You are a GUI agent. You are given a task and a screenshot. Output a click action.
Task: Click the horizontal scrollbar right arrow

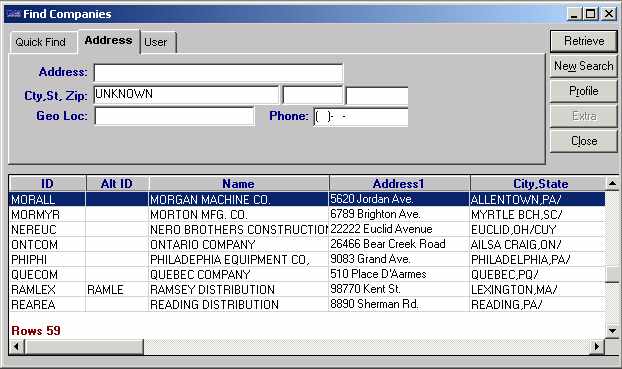pyautogui.click(x=597, y=346)
